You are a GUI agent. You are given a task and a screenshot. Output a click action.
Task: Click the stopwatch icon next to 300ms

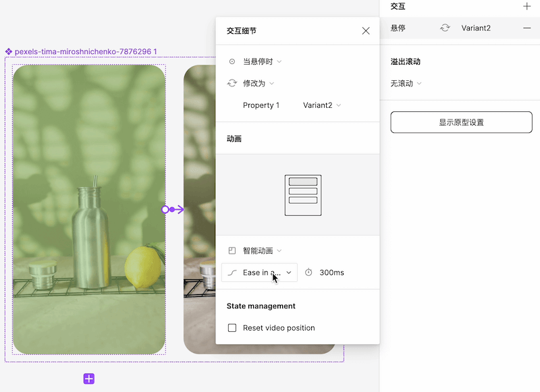point(308,273)
